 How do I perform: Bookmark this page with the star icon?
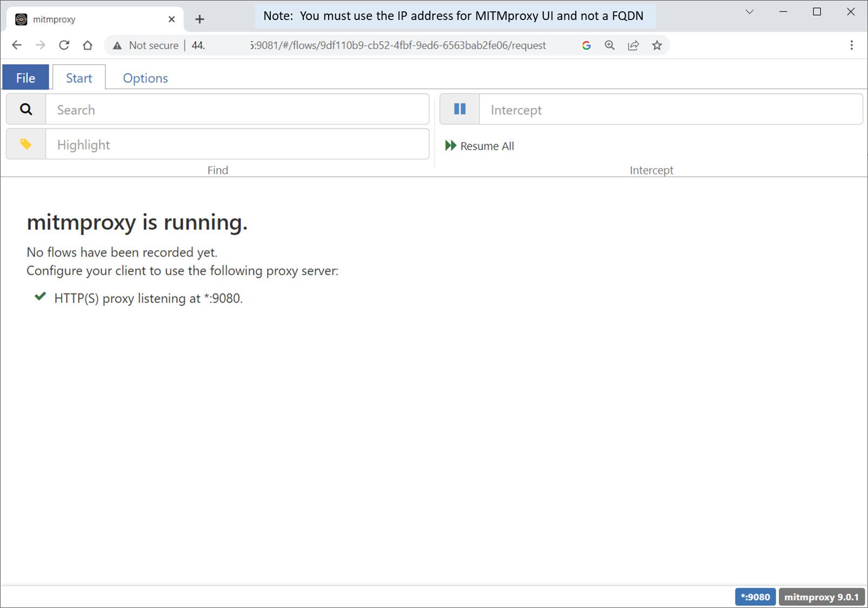tap(657, 45)
